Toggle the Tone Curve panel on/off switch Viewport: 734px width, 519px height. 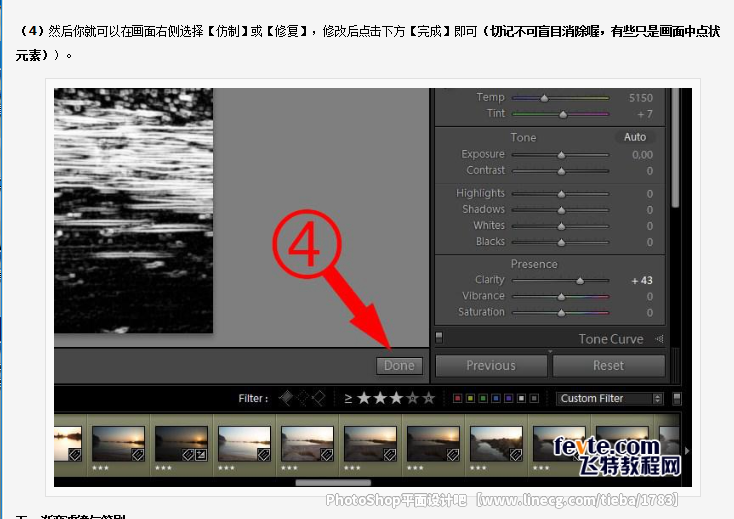click(x=439, y=337)
